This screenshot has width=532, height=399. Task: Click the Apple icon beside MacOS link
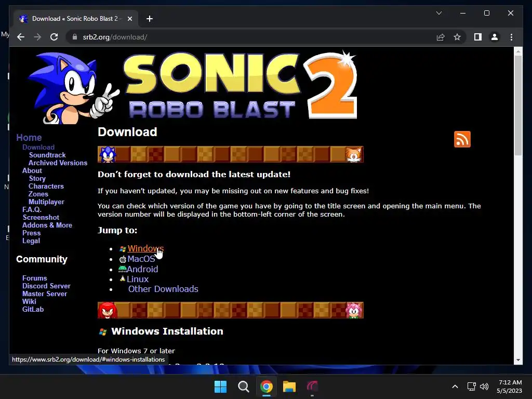pos(123,259)
